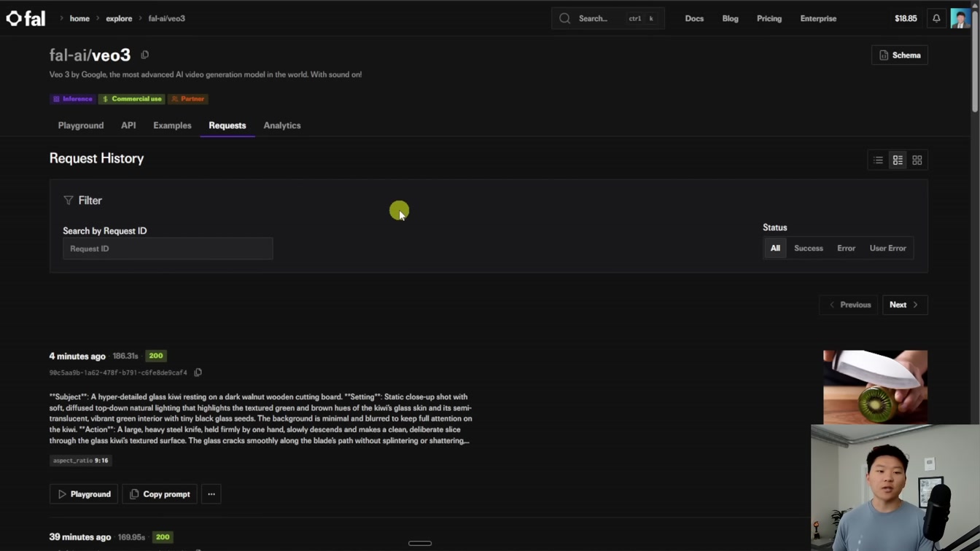This screenshot has height=551, width=980.
Task: Filter requests by User Error status
Action: coord(887,249)
